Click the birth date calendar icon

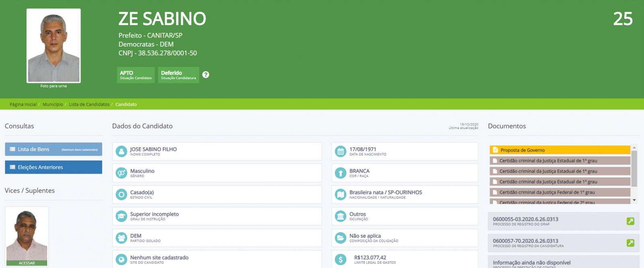click(x=341, y=152)
